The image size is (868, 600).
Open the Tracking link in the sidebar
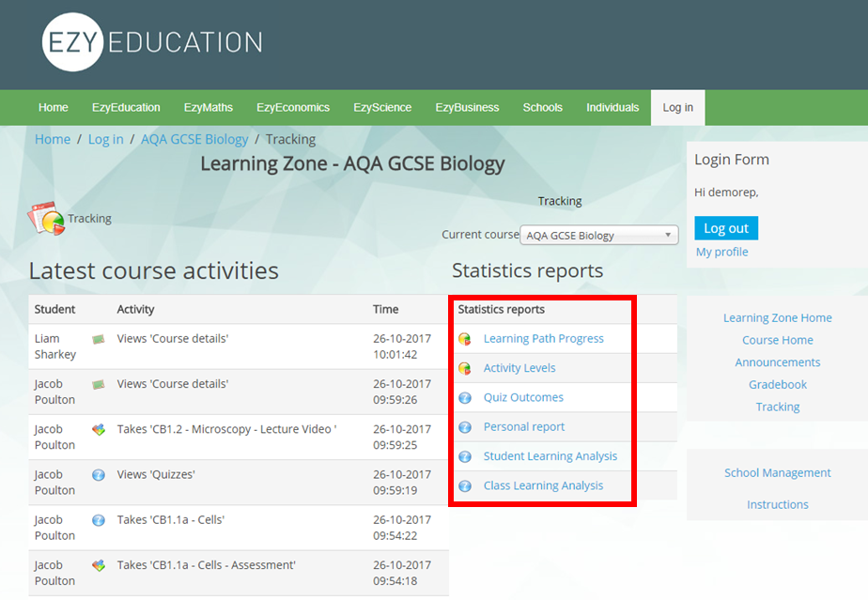777,407
